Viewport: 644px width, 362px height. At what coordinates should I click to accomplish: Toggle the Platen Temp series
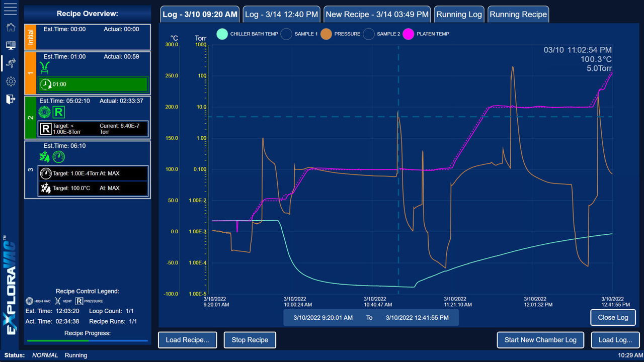point(409,34)
